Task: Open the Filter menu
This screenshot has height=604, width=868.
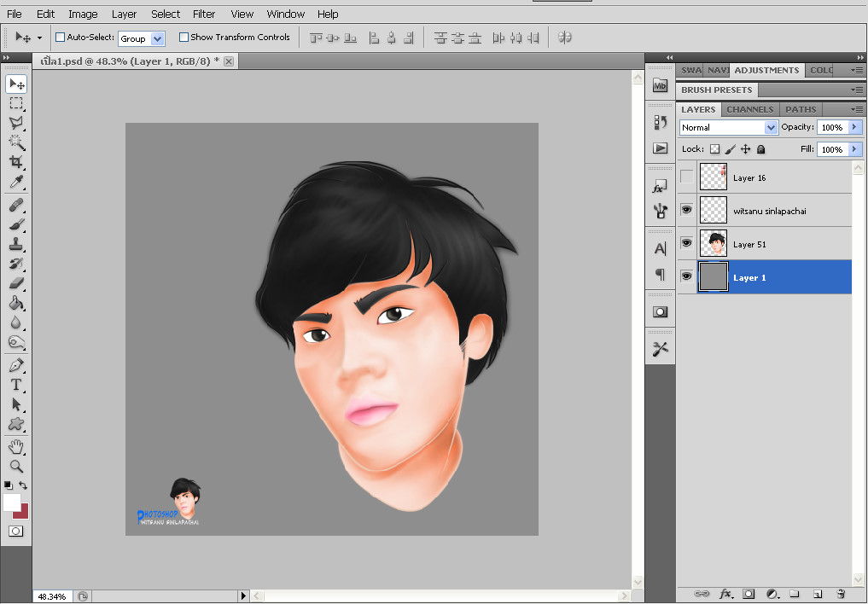Action: 204,14
